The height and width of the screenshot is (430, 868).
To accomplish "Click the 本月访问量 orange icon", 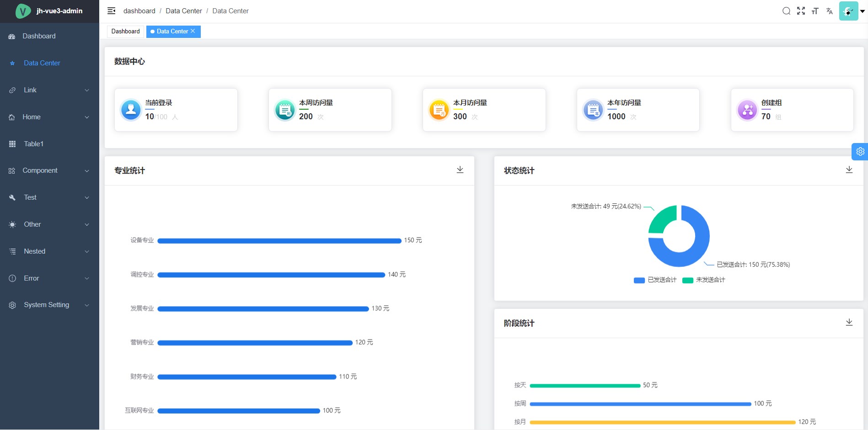I will click(x=439, y=110).
